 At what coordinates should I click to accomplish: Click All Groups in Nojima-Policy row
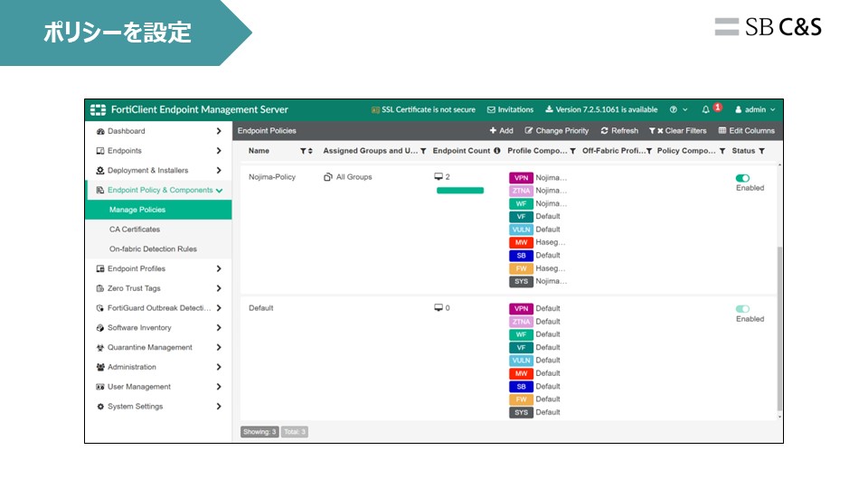click(x=354, y=177)
